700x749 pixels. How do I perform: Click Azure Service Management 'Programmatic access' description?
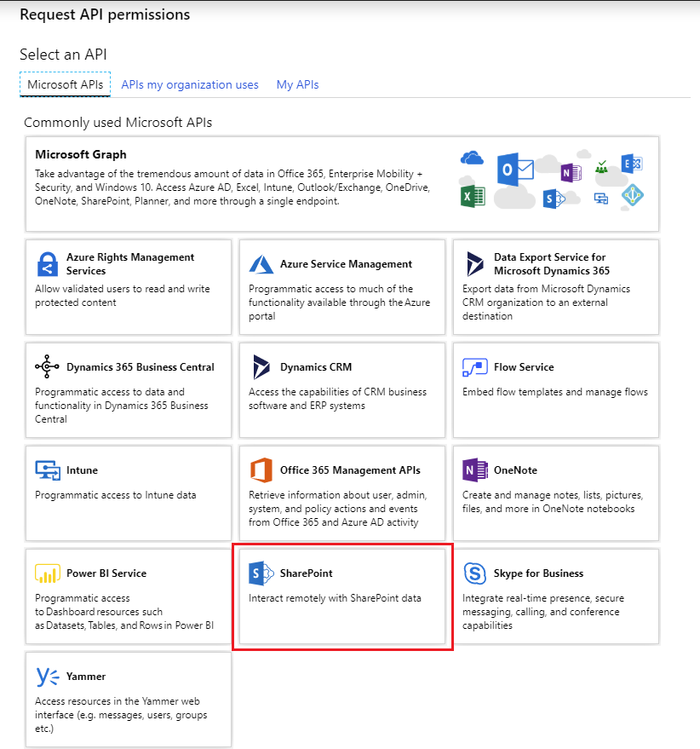tap(340, 302)
